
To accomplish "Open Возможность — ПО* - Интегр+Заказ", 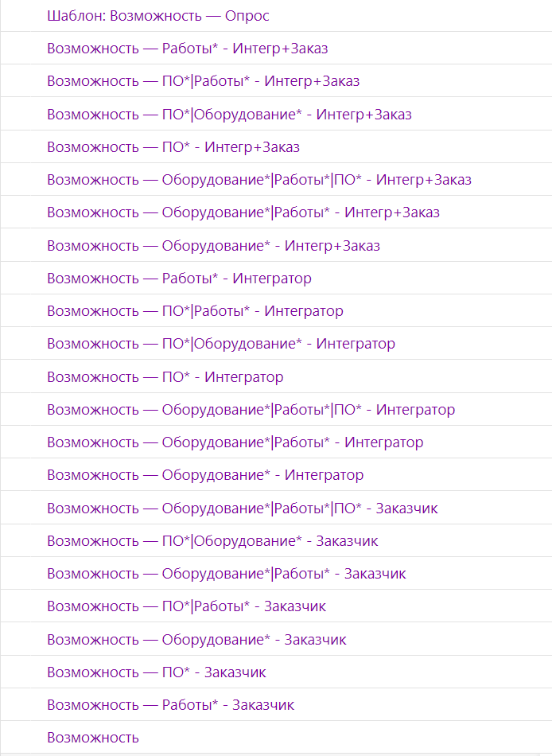I will point(173,147).
